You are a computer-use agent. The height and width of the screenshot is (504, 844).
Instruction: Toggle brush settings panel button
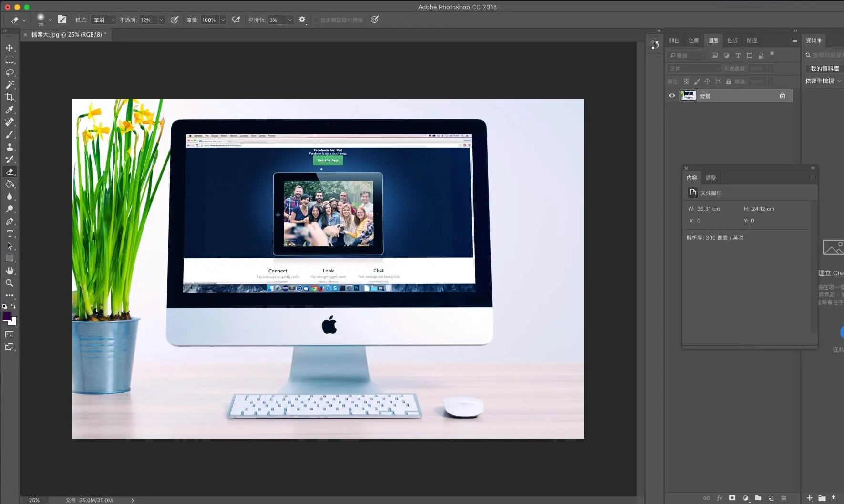click(62, 20)
